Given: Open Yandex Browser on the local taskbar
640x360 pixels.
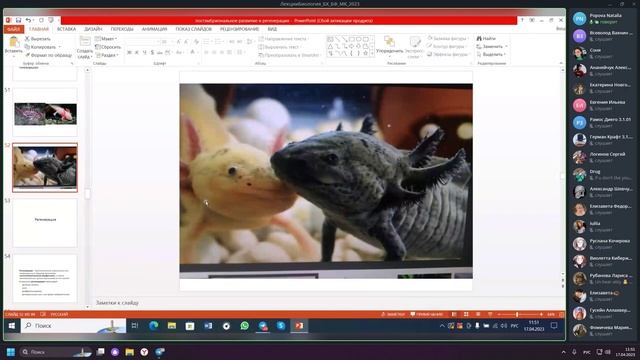Looking at the screenshot, I should [144, 352].
